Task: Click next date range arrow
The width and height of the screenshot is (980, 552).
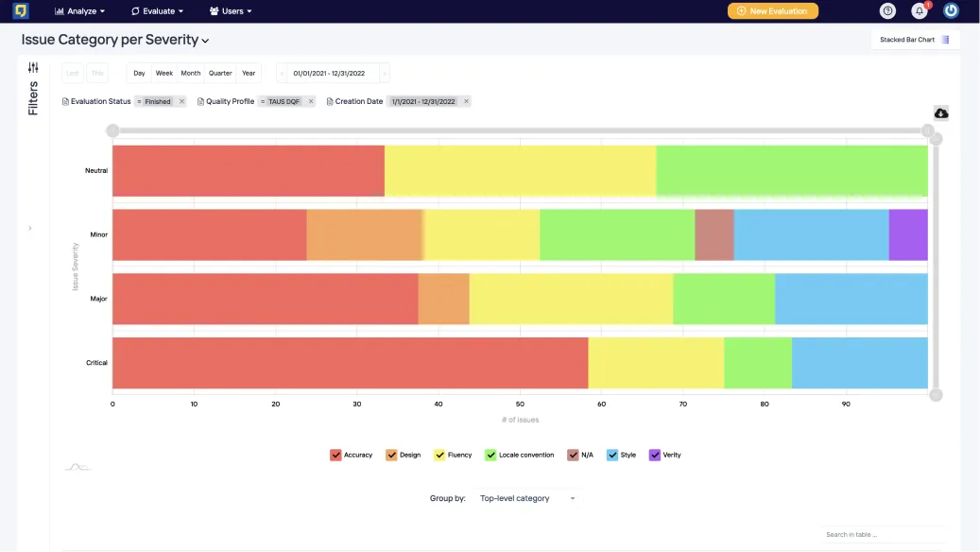Action: 385,73
